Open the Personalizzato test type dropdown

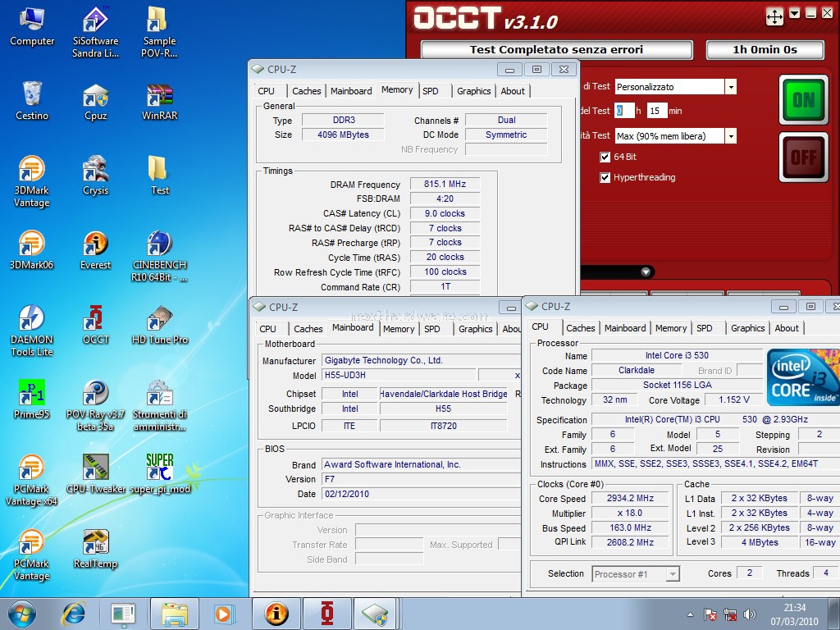tap(731, 87)
